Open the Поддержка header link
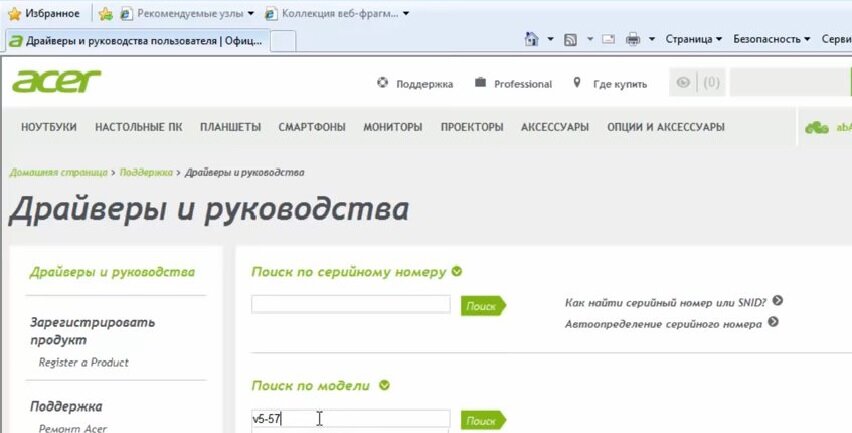The width and height of the screenshot is (852, 433). (424, 84)
